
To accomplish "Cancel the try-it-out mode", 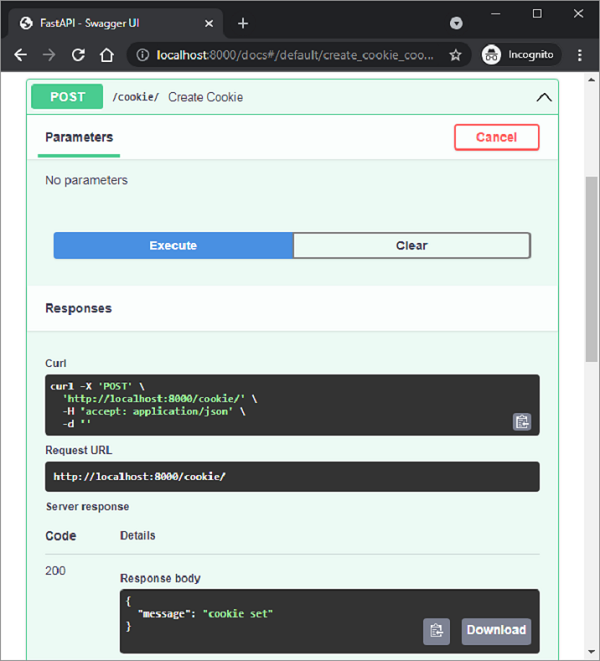I will 496,137.
